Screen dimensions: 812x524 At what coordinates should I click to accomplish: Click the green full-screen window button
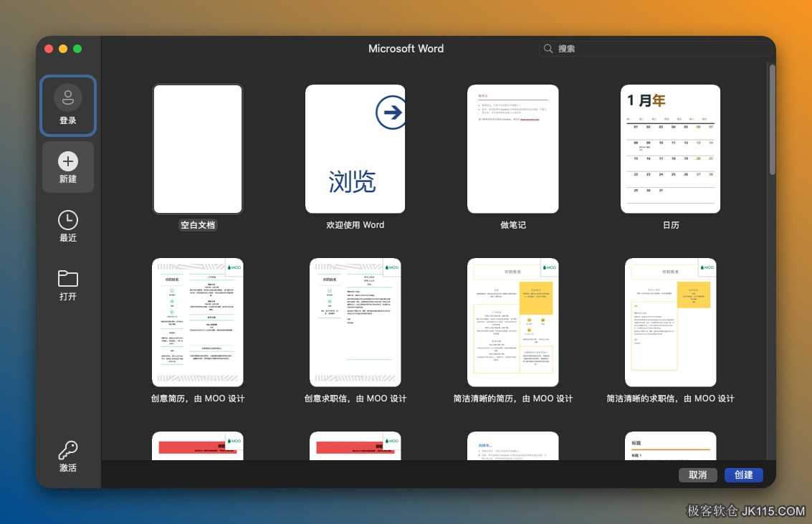click(x=77, y=49)
